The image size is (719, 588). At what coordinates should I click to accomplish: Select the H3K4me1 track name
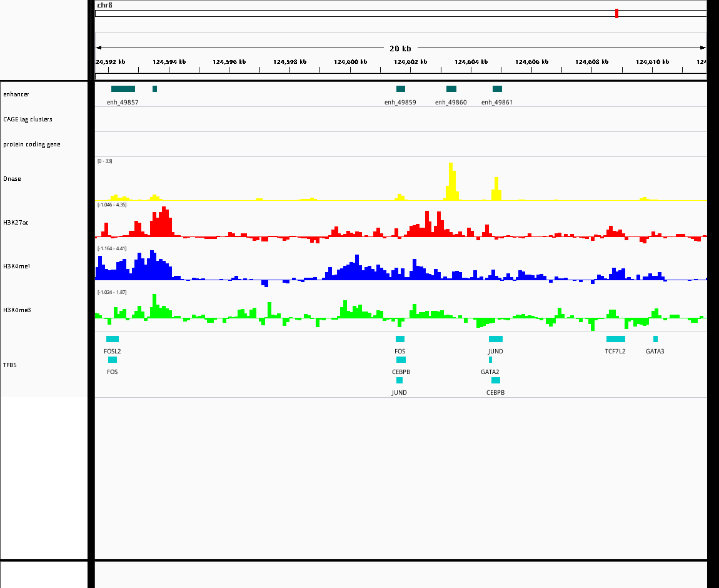(16, 266)
